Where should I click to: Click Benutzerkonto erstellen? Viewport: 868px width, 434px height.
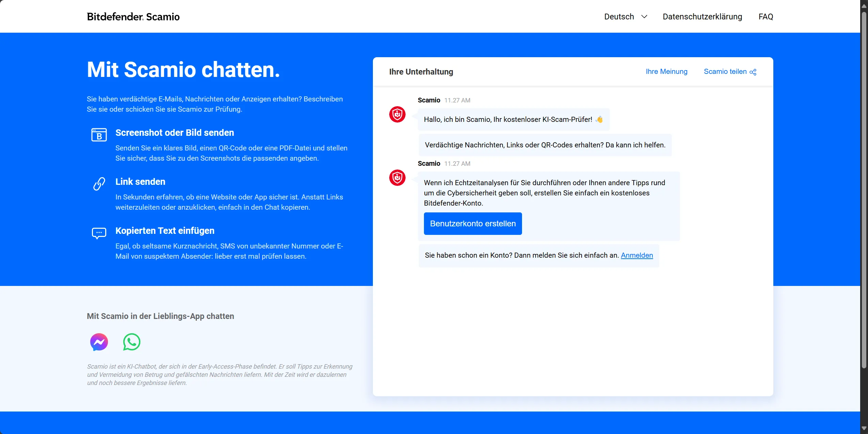[473, 223]
